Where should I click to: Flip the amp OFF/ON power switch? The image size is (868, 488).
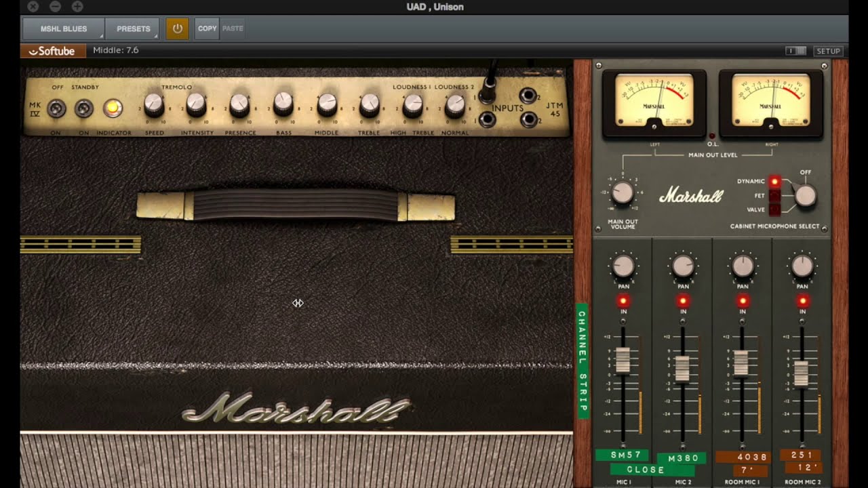coord(56,107)
